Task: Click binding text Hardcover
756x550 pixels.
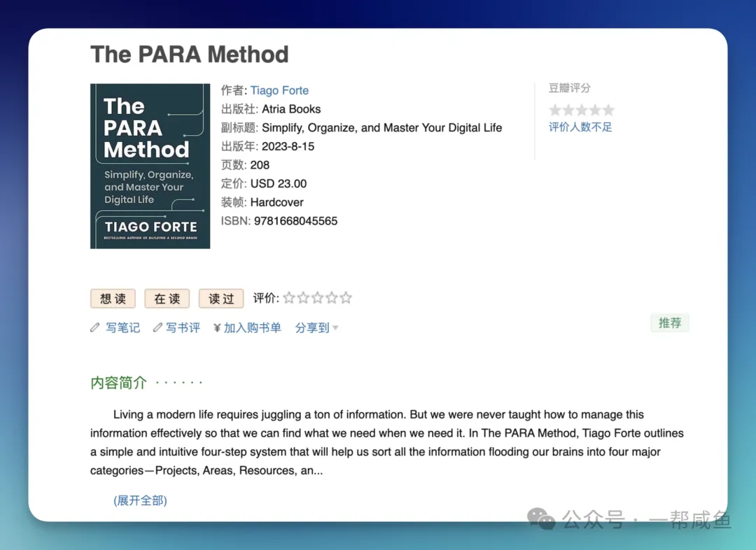Action: point(276,202)
